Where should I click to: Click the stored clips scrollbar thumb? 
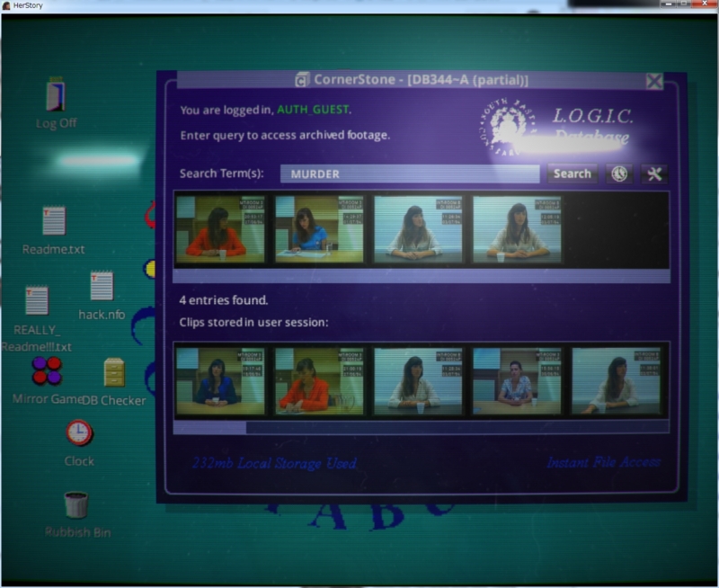pyautogui.click(x=209, y=427)
